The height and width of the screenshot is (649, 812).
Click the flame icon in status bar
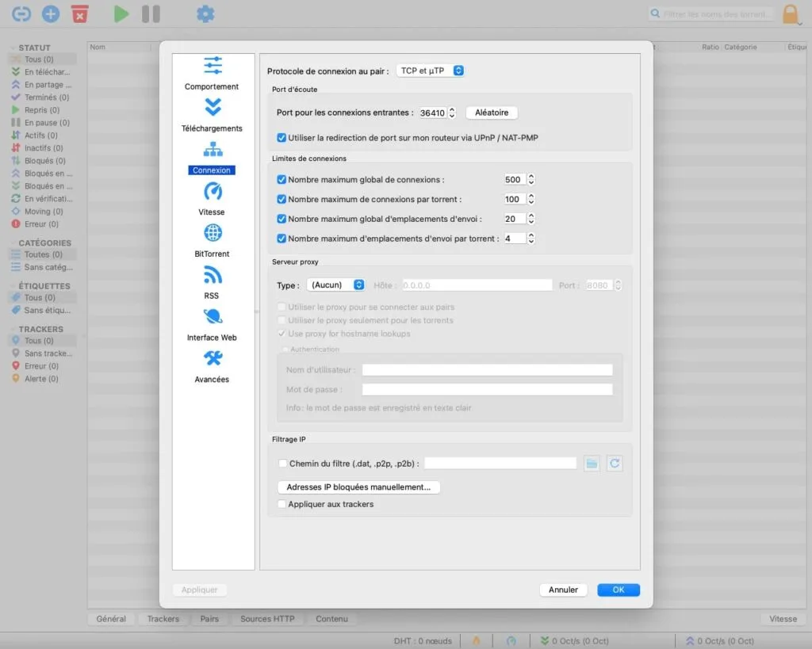click(476, 641)
